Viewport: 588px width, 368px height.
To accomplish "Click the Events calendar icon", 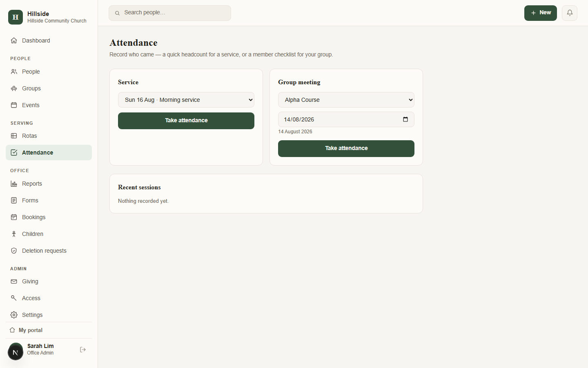I will coord(14,105).
